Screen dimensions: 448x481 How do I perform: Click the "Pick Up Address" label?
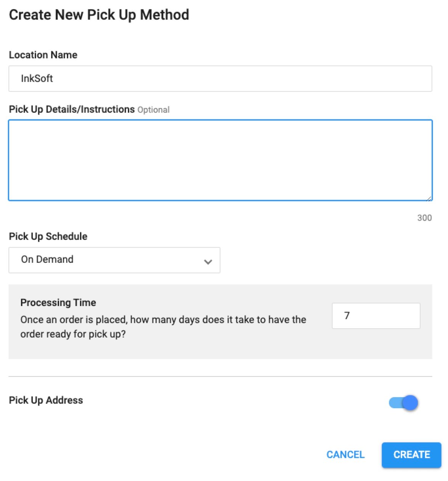46,400
